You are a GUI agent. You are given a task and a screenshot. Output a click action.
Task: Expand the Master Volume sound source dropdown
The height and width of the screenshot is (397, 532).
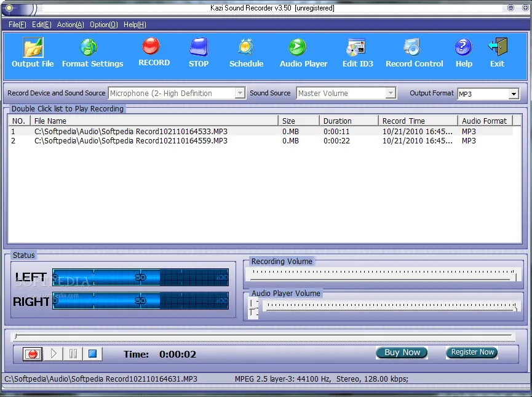(x=391, y=93)
